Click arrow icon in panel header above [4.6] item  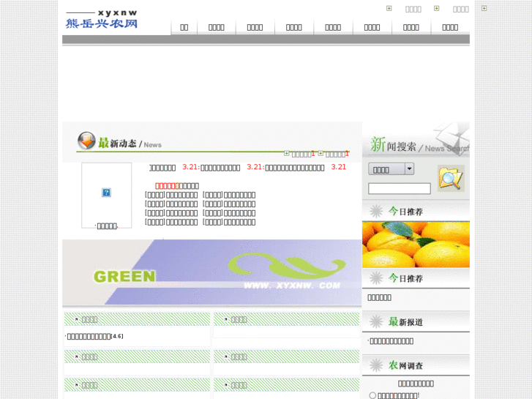click(x=77, y=319)
